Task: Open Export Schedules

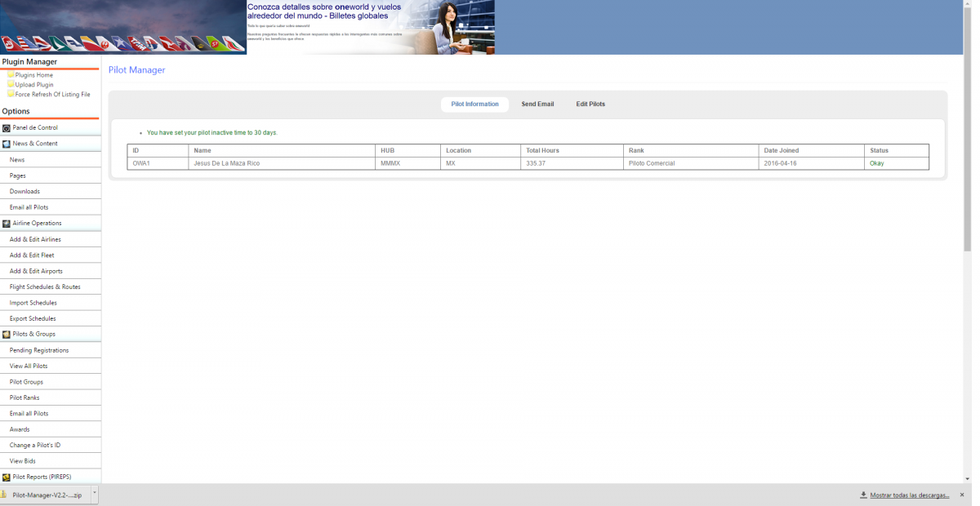Action: [x=51, y=318]
